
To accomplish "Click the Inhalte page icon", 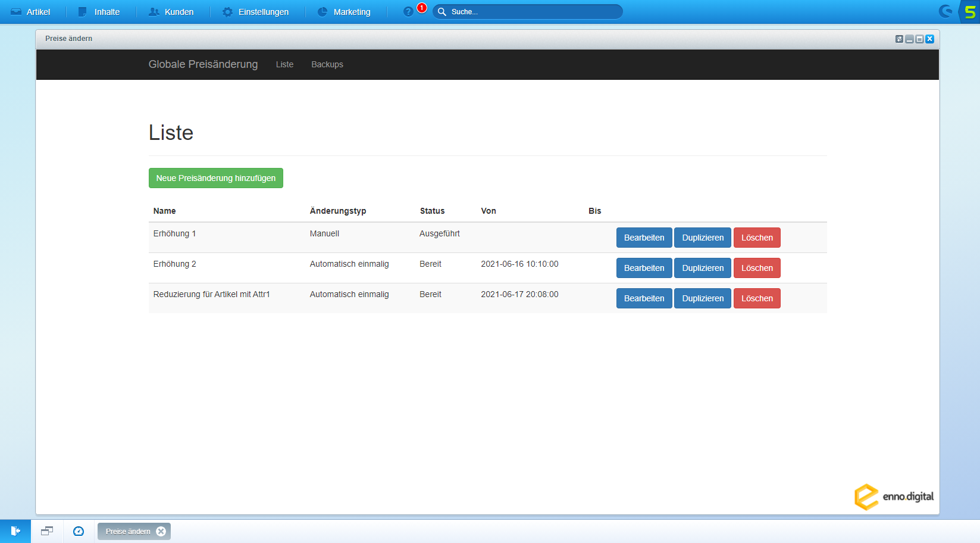I will 82,12.
